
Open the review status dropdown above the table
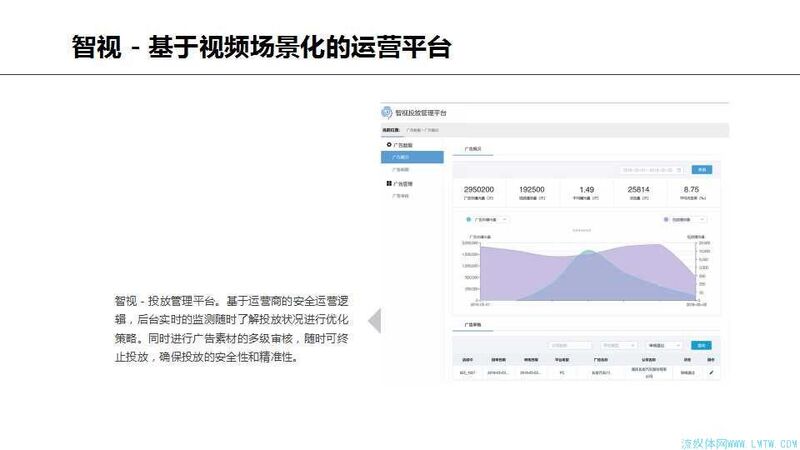tap(663, 345)
